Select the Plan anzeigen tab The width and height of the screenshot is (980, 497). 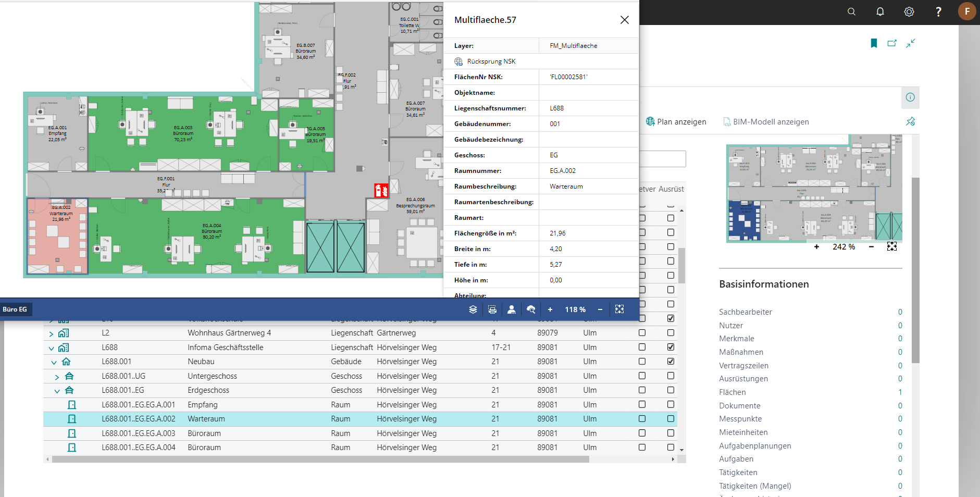click(676, 122)
